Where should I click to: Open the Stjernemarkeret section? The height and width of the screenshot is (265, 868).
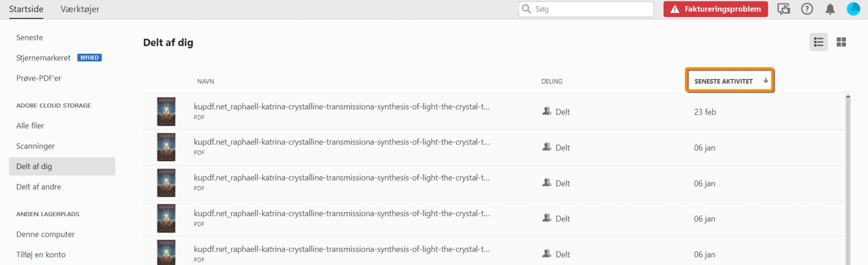tap(43, 58)
